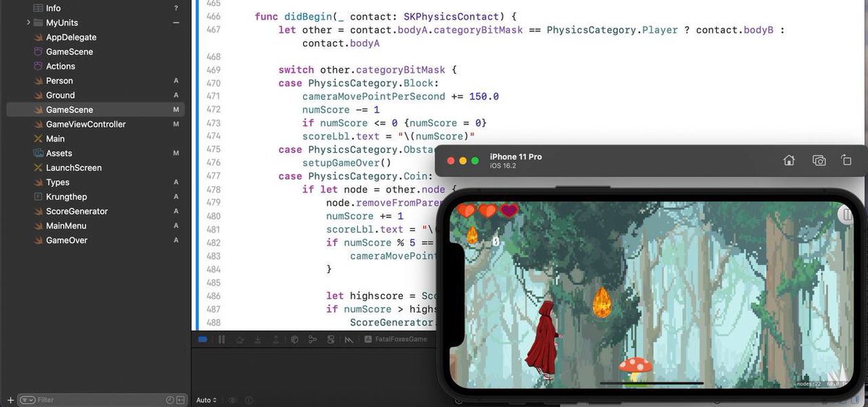Click the storyboard icon beside Main
The image size is (868, 407).
coord(38,138)
